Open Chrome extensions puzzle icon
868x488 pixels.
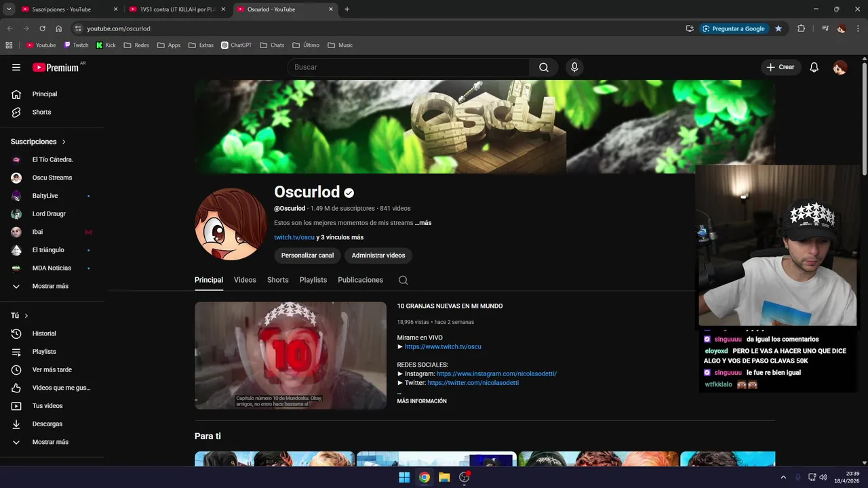pos(802,28)
